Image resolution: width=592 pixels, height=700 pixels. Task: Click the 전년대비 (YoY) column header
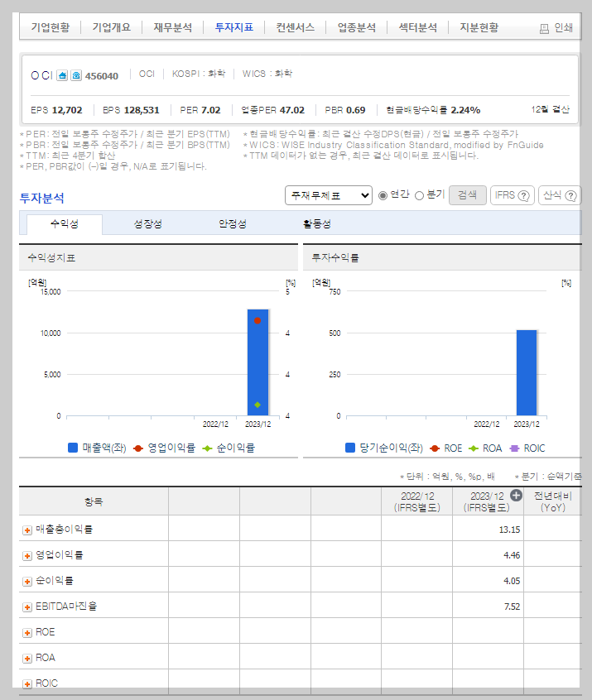tap(553, 501)
